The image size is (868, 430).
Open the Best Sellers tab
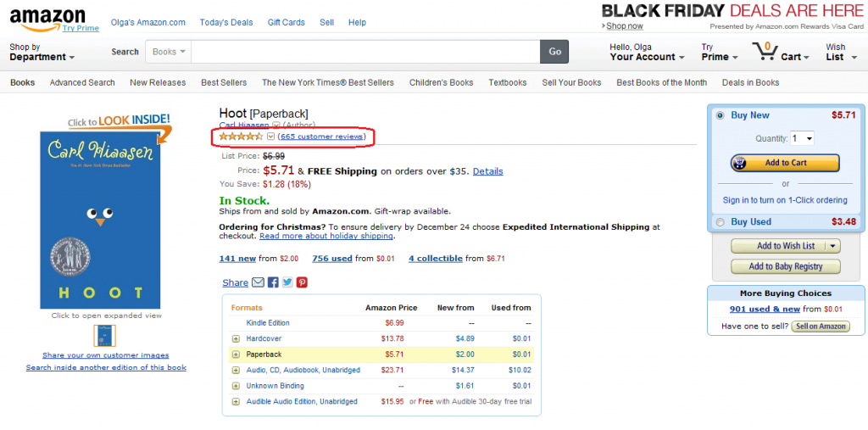point(224,82)
